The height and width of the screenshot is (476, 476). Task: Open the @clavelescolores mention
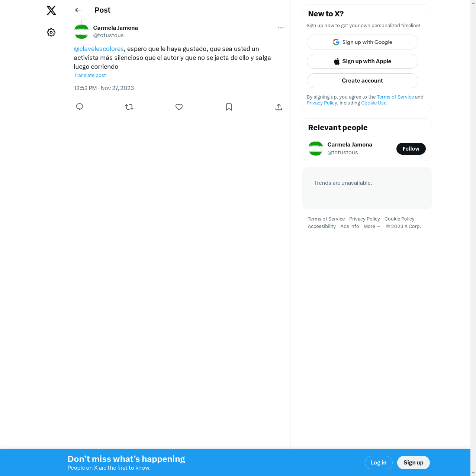(x=99, y=49)
